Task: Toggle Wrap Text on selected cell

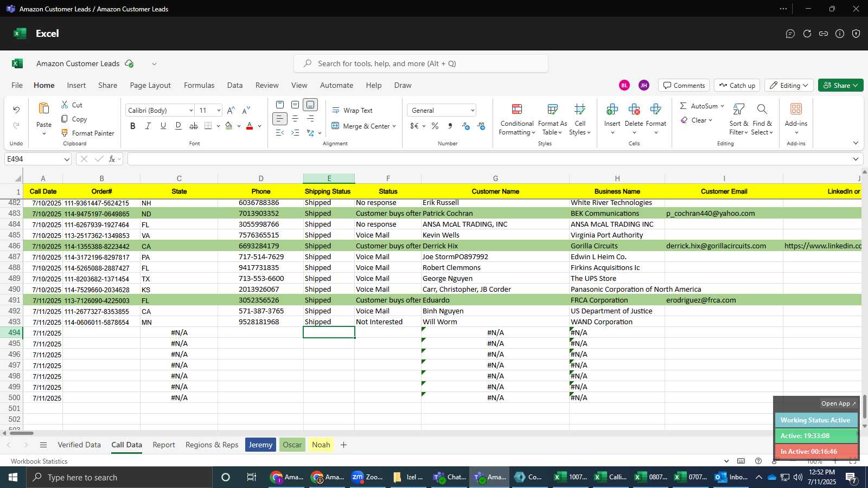Action: pos(352,110)
